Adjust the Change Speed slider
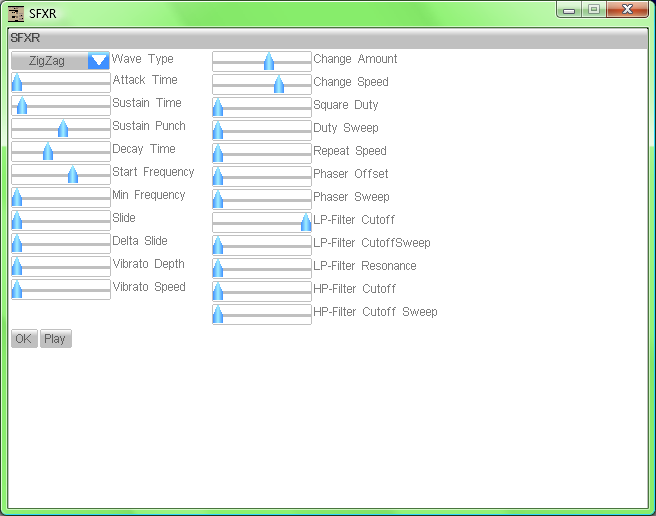The width and height of the screenshot is (656, 516). tap(262, 85)
